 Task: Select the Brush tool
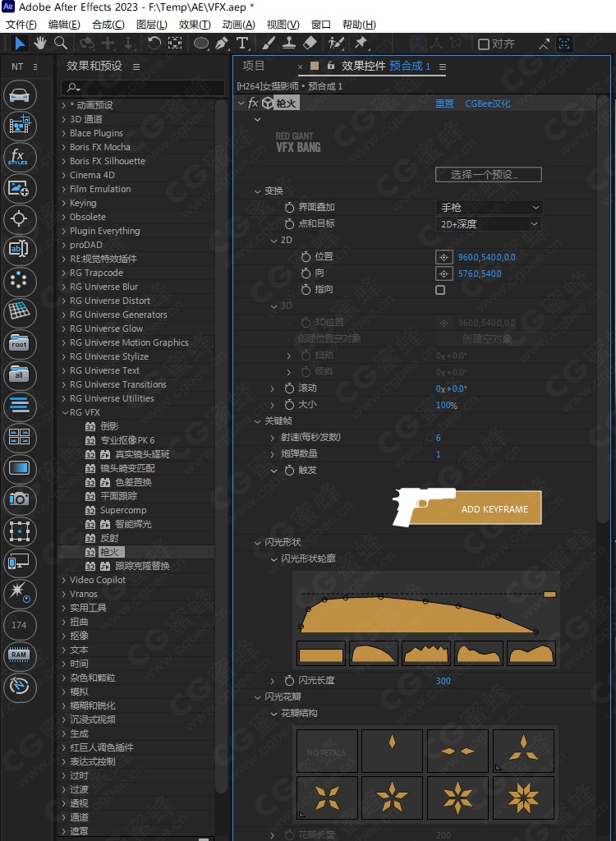[x=269, y=44]
